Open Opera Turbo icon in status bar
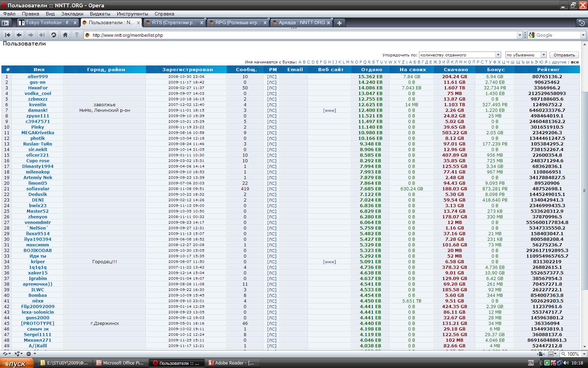The width and height of the screenshot is (588, 368). tap(29, 354)
